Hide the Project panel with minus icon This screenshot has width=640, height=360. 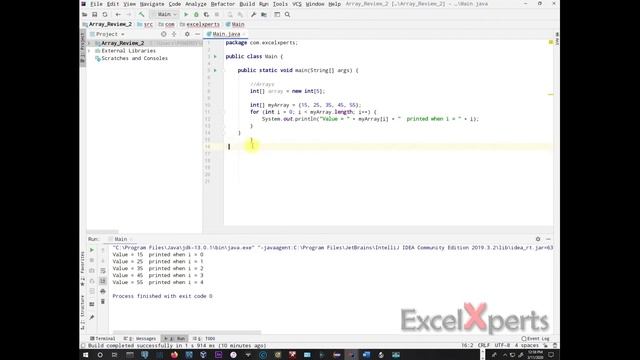point(198,34)
